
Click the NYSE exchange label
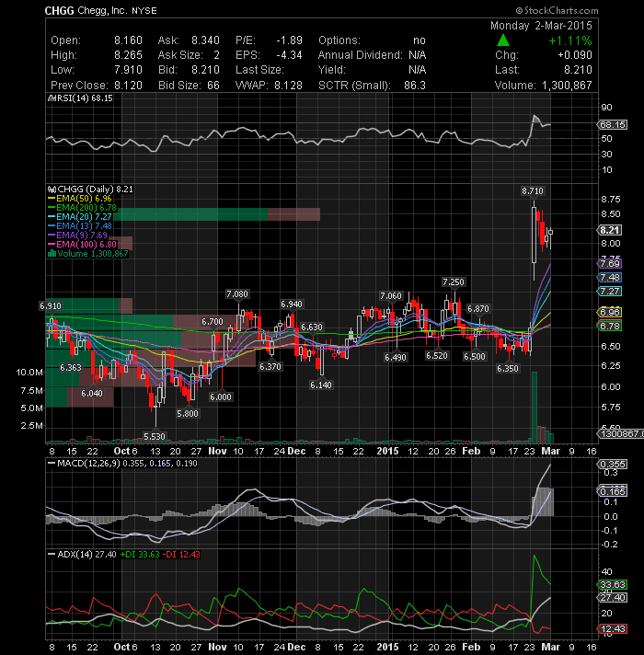(144, 11)
